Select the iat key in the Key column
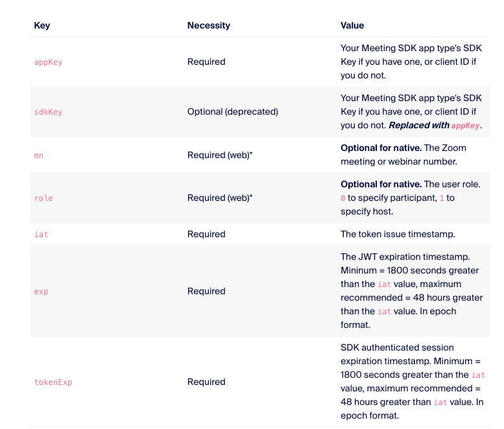This screenshot has height=429, width=504. point(41,235)
